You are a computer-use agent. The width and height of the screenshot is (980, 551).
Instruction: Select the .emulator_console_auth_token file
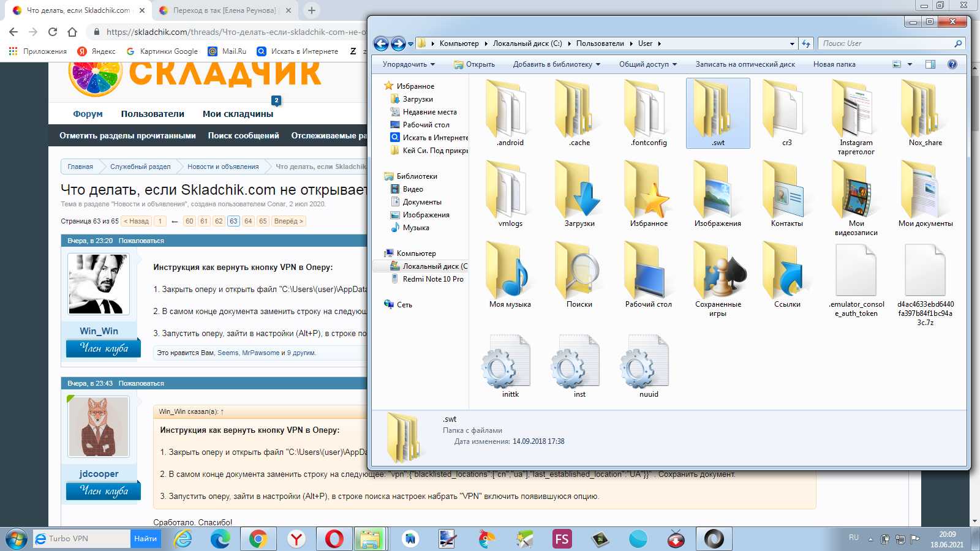(x=856, y=279)
